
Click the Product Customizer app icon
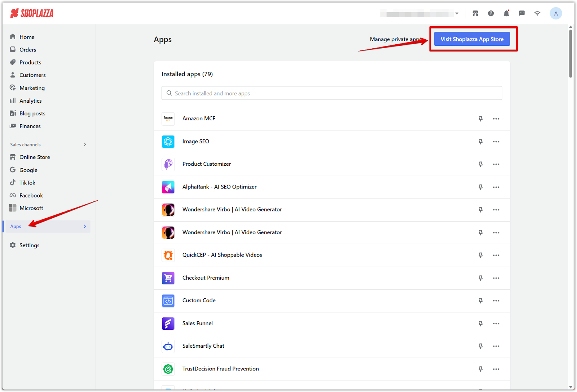click(168, 164)
